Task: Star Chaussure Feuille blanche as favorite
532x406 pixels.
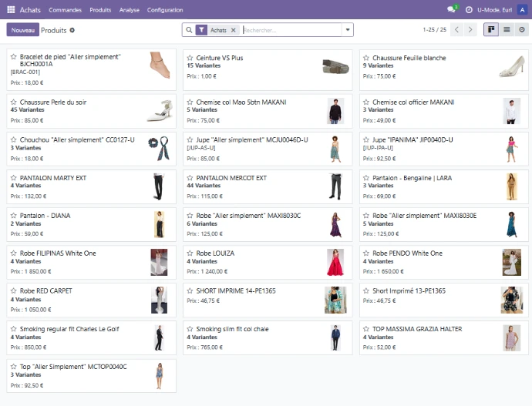Action: pos(366,58)
